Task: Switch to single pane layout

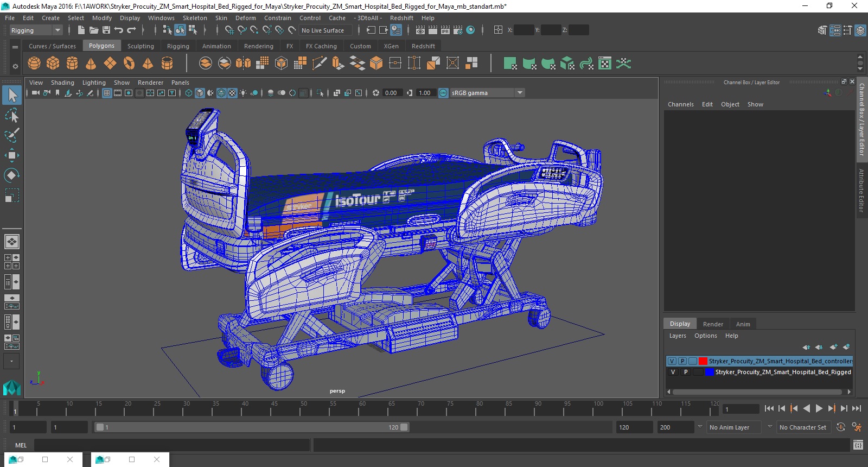Action: [12, 242]
